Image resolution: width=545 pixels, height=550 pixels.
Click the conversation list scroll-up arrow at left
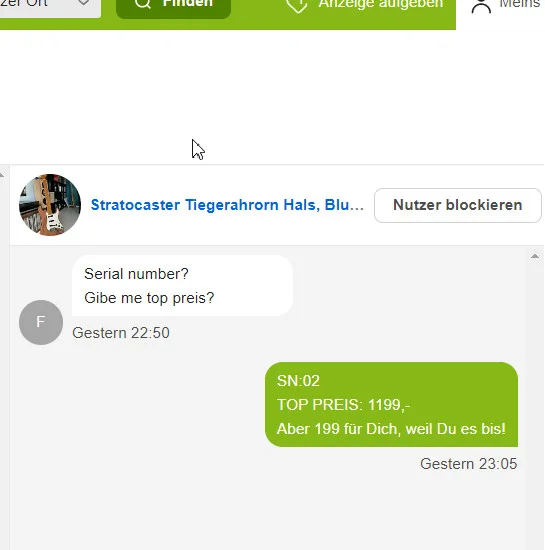2,175
